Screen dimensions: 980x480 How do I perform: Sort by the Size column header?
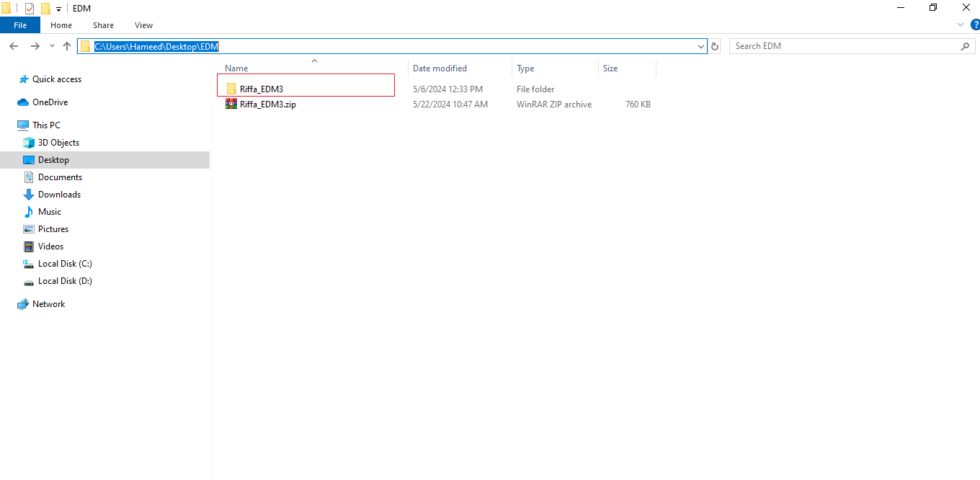click(610, 68)
